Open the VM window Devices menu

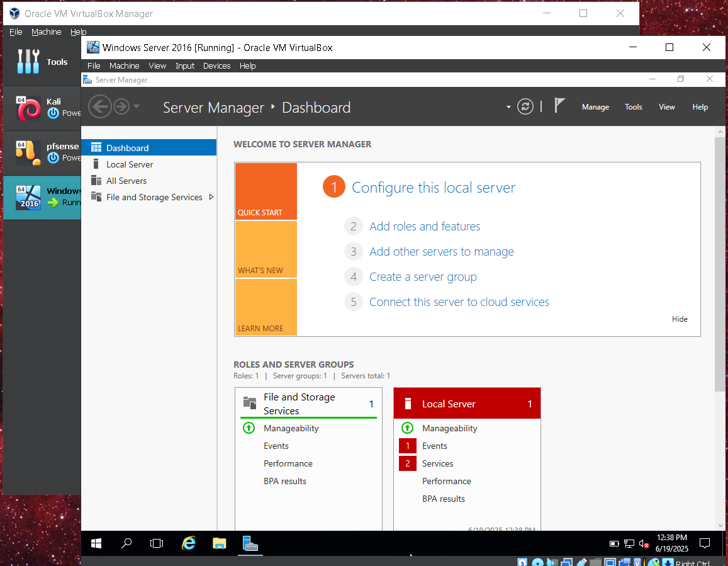click(x=217, y=66)
